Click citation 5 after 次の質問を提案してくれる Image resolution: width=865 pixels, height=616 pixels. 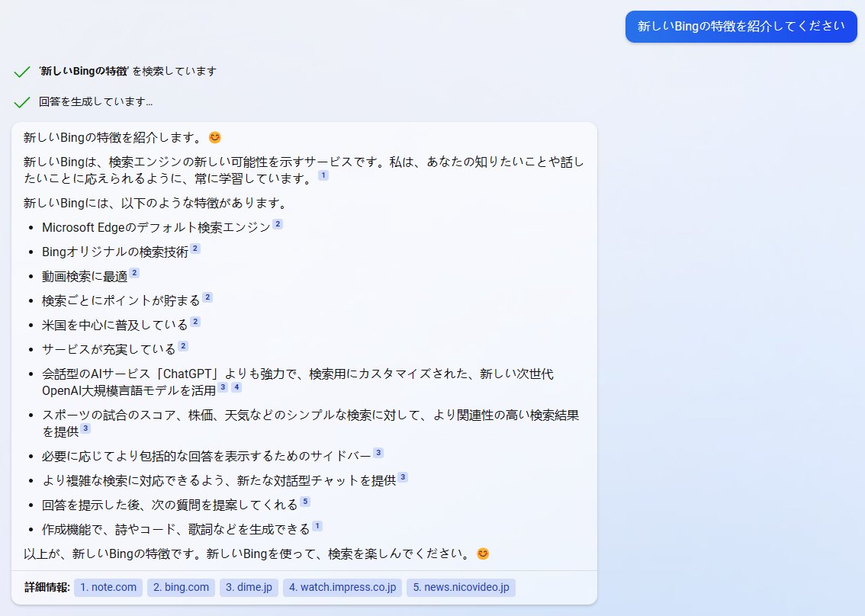point(305,502)
